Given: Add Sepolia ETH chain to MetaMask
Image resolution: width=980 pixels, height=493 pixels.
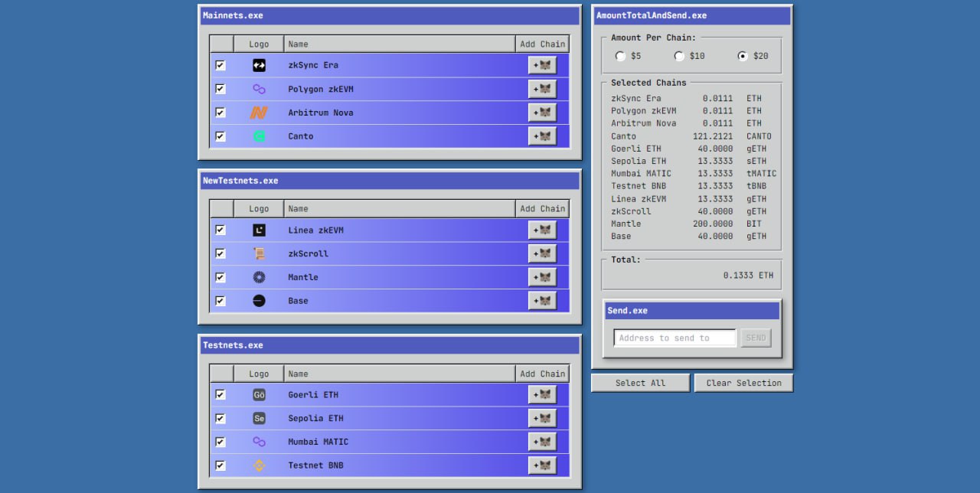Looking at the screenshot, I should (x=542, y=419).
